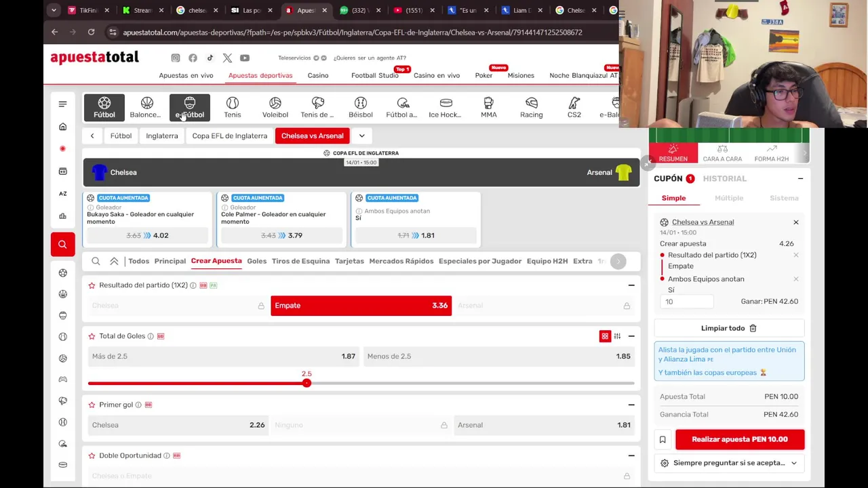Image resolution: width=868 pixels, height=488 pixels.
Task: Minimize the Cupón panel
Action: [x=800, y=178]
